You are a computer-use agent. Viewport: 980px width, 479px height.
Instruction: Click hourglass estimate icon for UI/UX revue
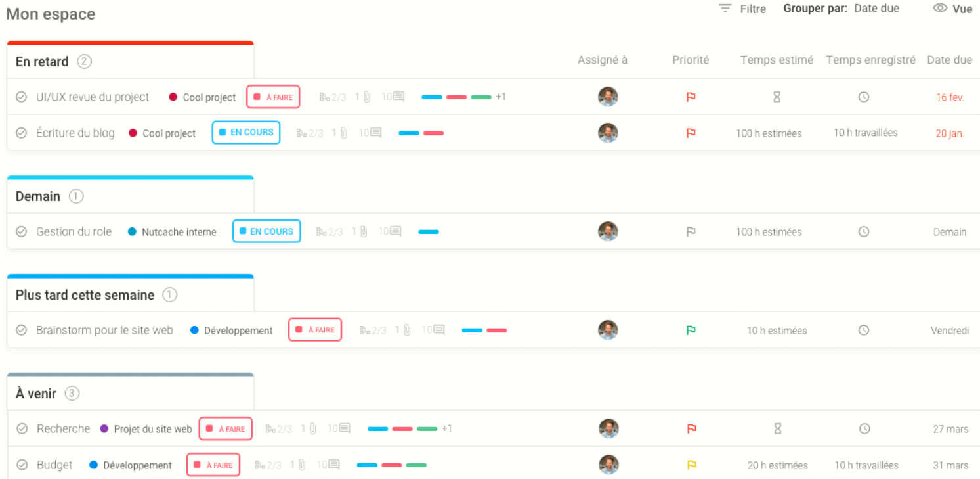pos(777,97)
